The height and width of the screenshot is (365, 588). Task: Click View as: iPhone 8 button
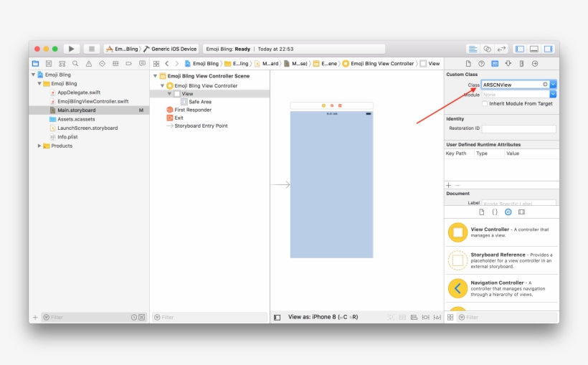point(323,317)
